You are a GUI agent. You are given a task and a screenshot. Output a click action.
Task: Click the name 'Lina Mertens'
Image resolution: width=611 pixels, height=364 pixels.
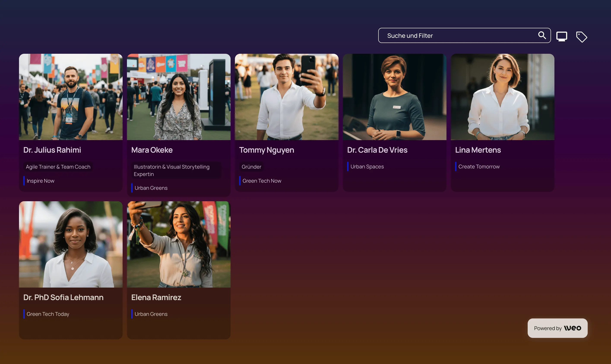478,150
